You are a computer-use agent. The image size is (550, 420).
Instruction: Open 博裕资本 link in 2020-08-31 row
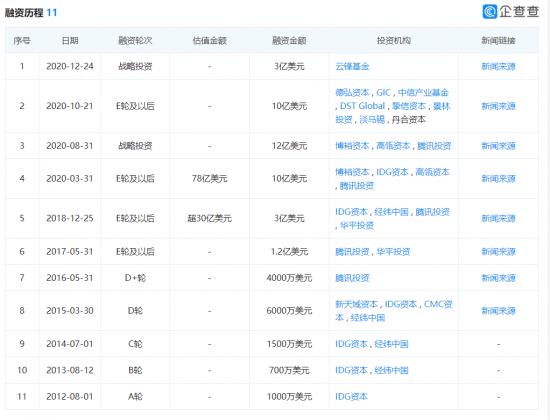click(x=352, y=146)
